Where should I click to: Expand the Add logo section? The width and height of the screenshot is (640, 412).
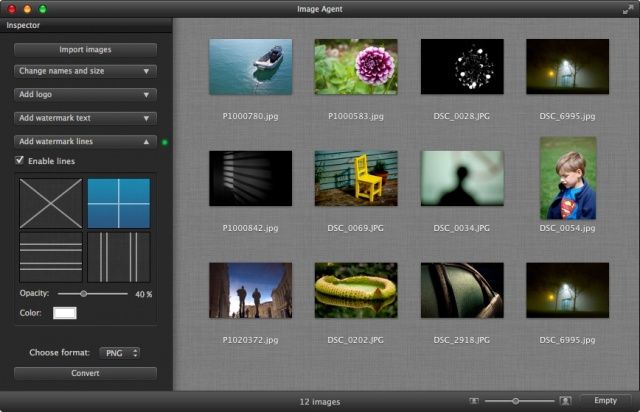(x=85, y=95)
